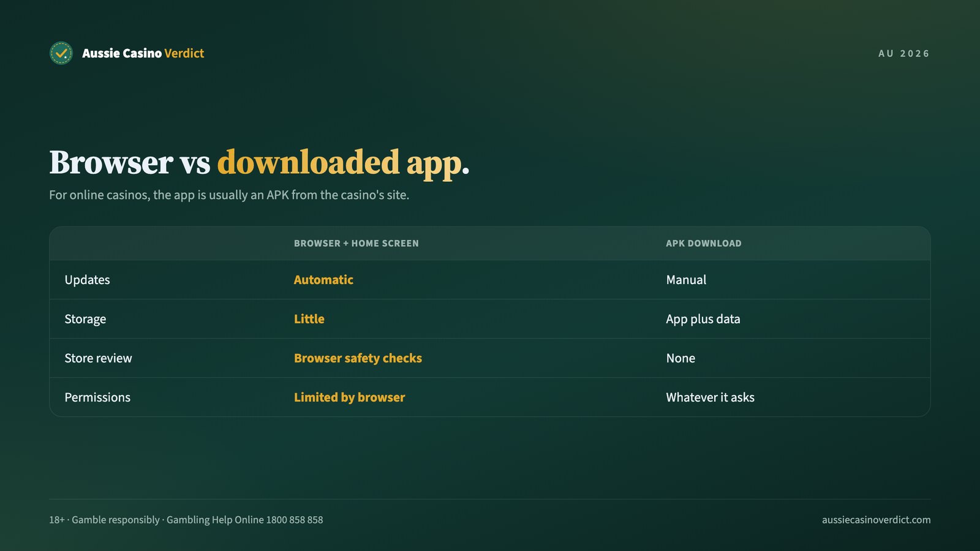Select the 'Permissions' row label
980x551 pixels.
tap(97, 397)
